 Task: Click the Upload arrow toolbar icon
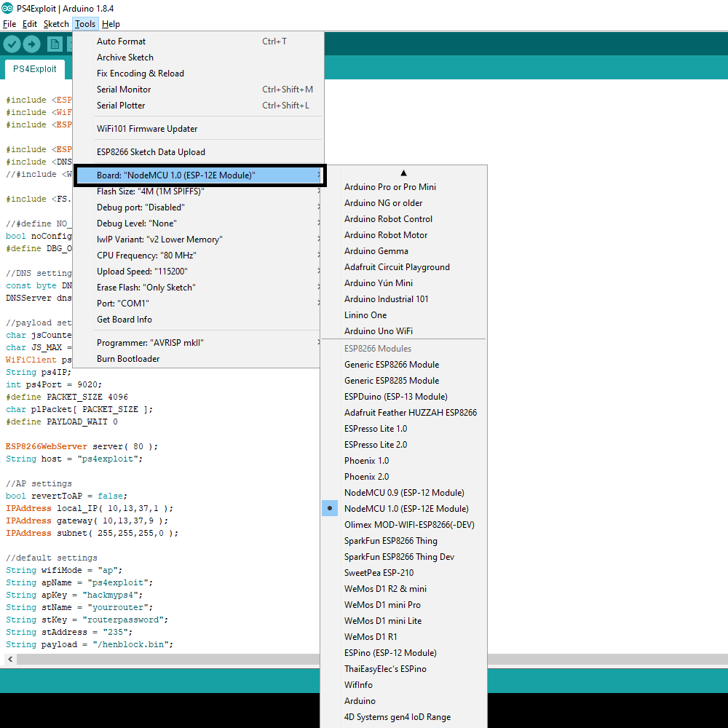[31, 44]
